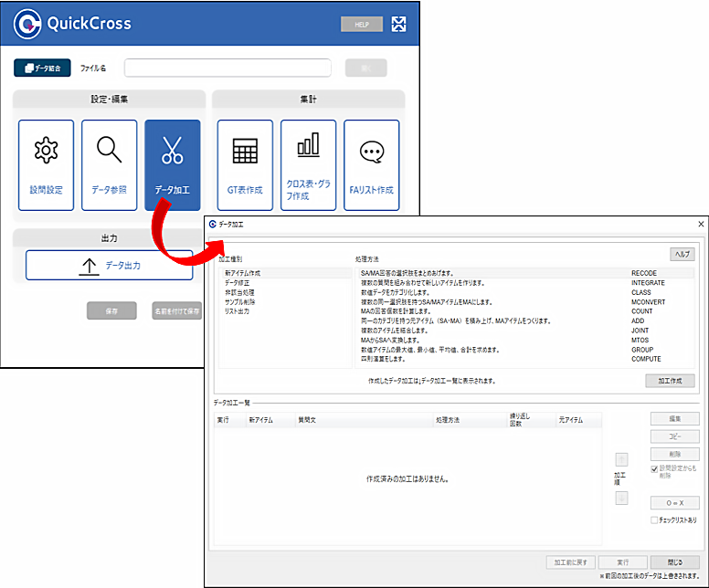Click the データ出力 upload button
709x588 pixels.
click(110, 265)
